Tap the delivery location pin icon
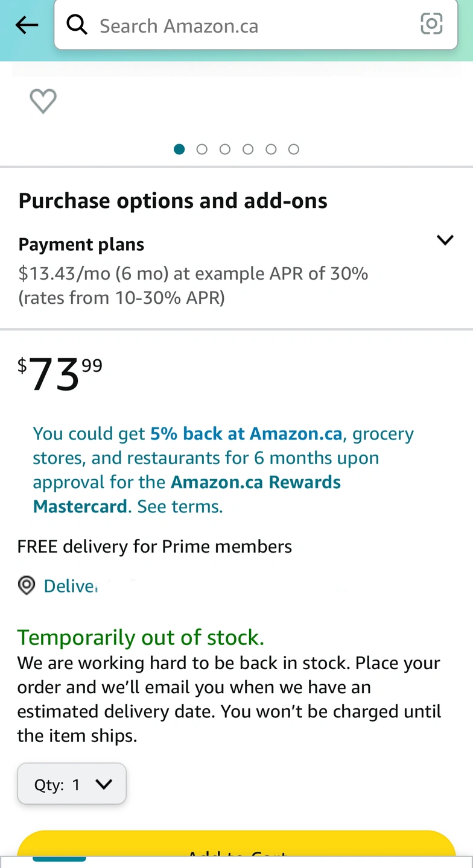 point(27,585)
